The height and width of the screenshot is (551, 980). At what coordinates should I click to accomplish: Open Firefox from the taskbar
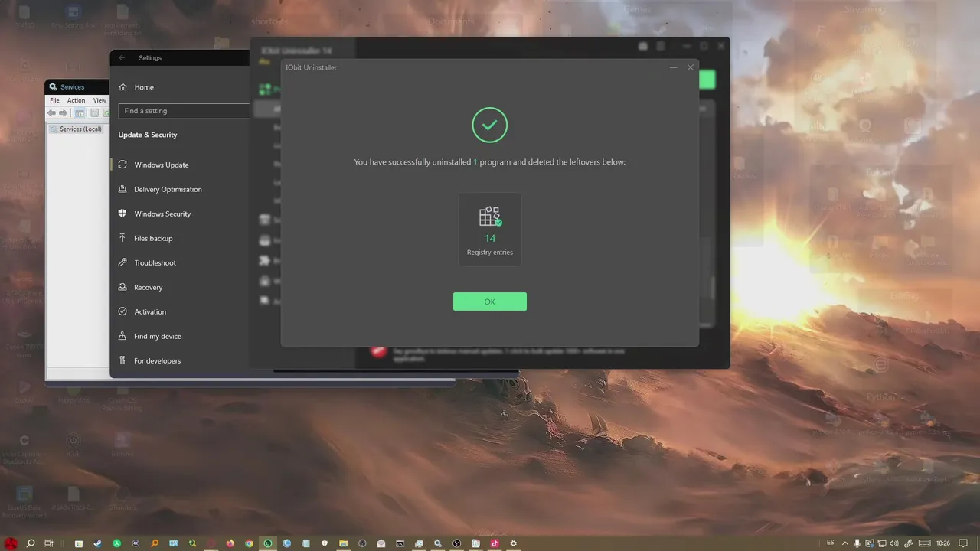pyautogui.click(x=230, y=543)
